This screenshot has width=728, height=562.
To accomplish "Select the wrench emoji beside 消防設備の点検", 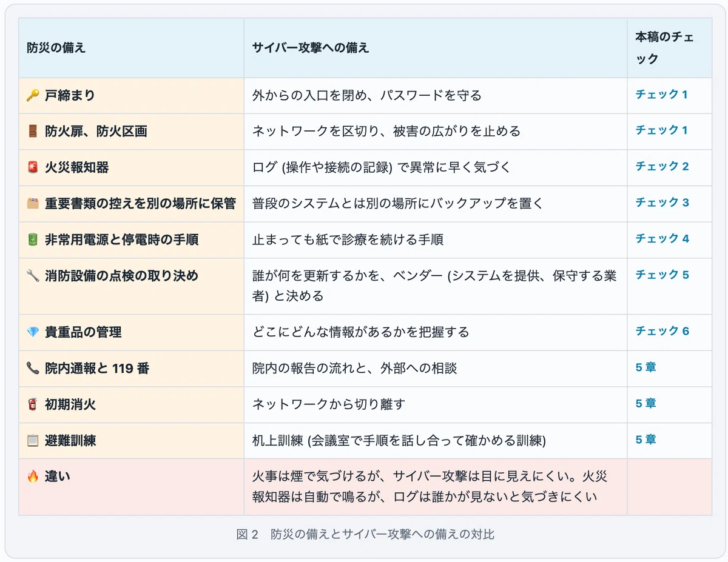I will tap(33, 276).
